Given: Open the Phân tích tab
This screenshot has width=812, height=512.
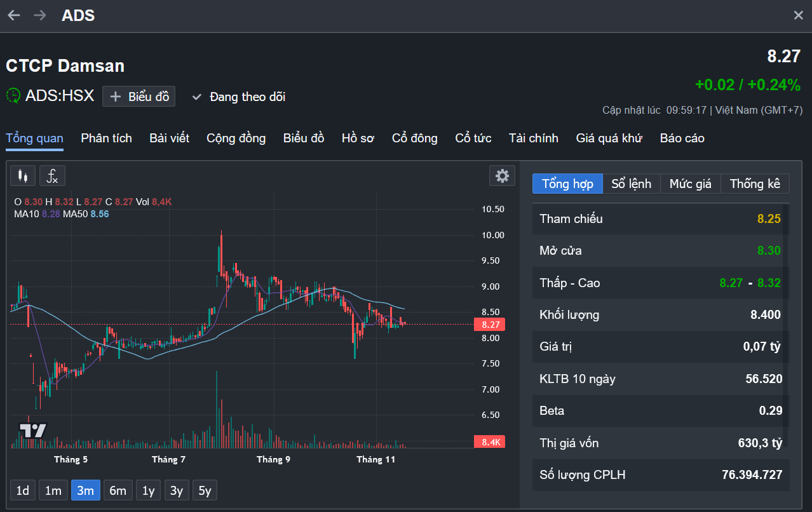Looking at the screenshot, I should [x=106, y=138].
